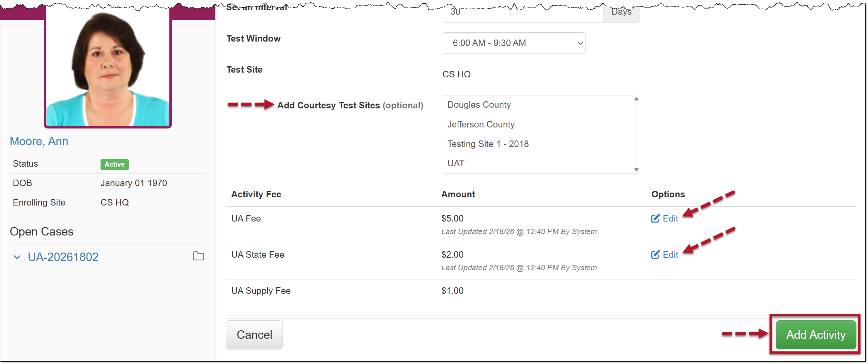
Task: Click the green Add Activity button
Action: tap(816, 335)
